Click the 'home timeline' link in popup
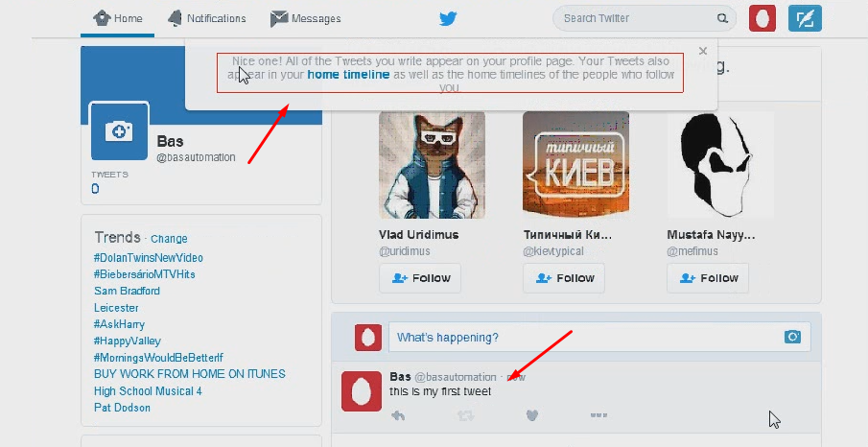The image size is (868, 447). click(x=348, y=74)
